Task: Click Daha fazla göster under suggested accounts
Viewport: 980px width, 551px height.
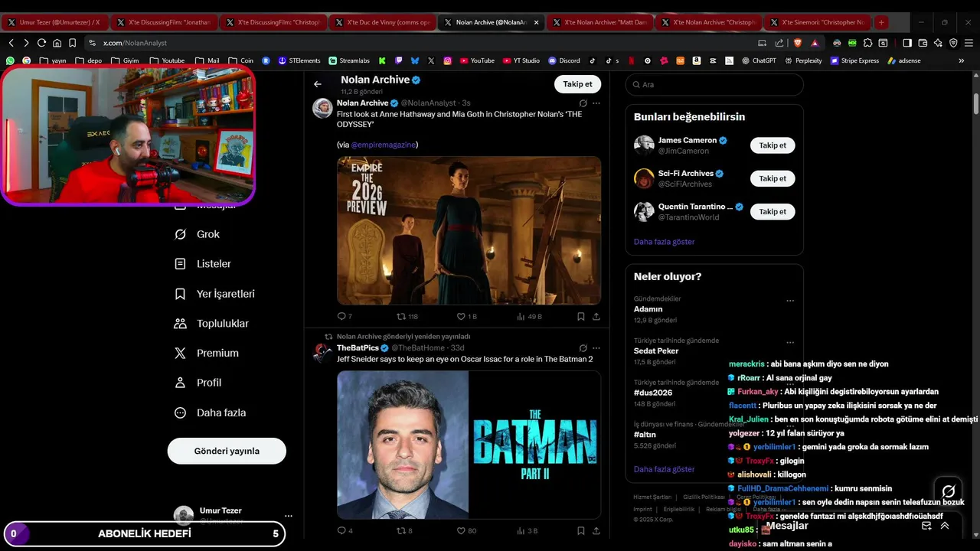Action: pyautogui.click(x=664, y=242)
